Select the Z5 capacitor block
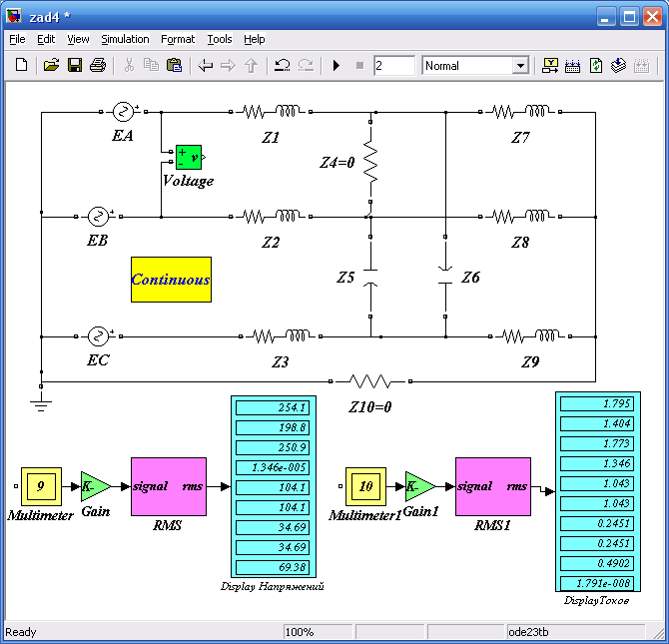Image resolution: width=669 pixels, height=644 pixels. [370, 277]
